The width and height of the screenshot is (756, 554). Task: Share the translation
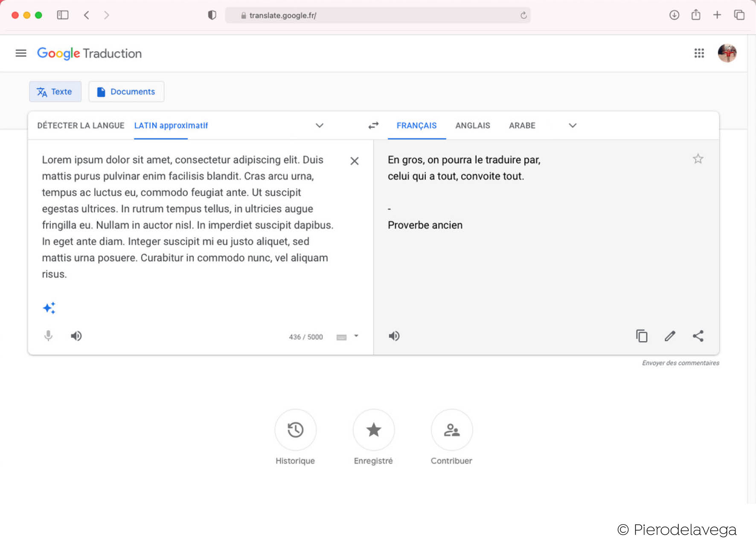(x=698, y=336)
